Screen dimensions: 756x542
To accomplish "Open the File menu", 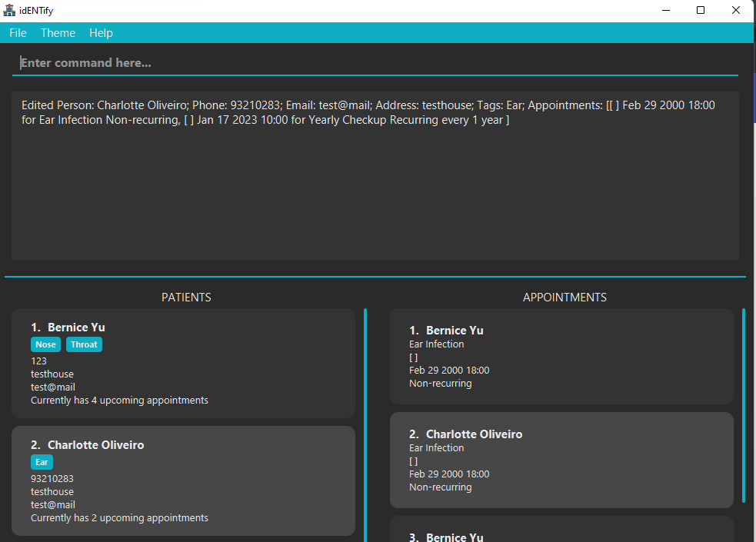I will [x=18, y=33].
